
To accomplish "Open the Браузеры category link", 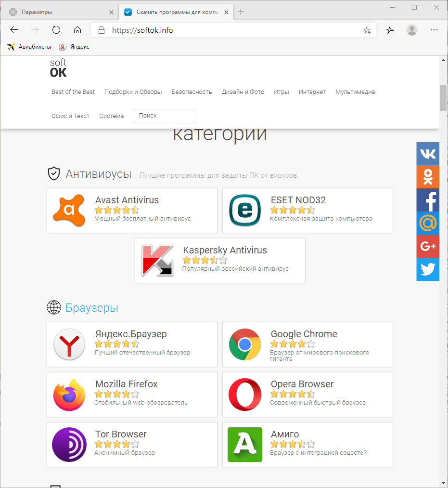I will click(92, 308).
